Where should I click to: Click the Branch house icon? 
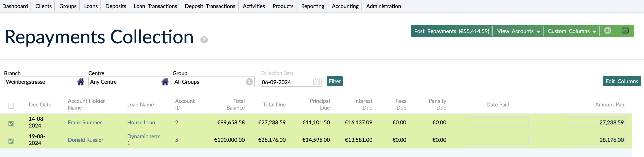coord(80,82)
